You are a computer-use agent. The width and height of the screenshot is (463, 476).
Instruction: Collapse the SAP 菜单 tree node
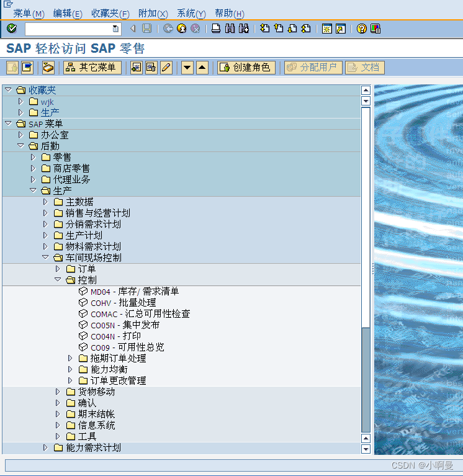pyautogui.click(x=8, y=123)
